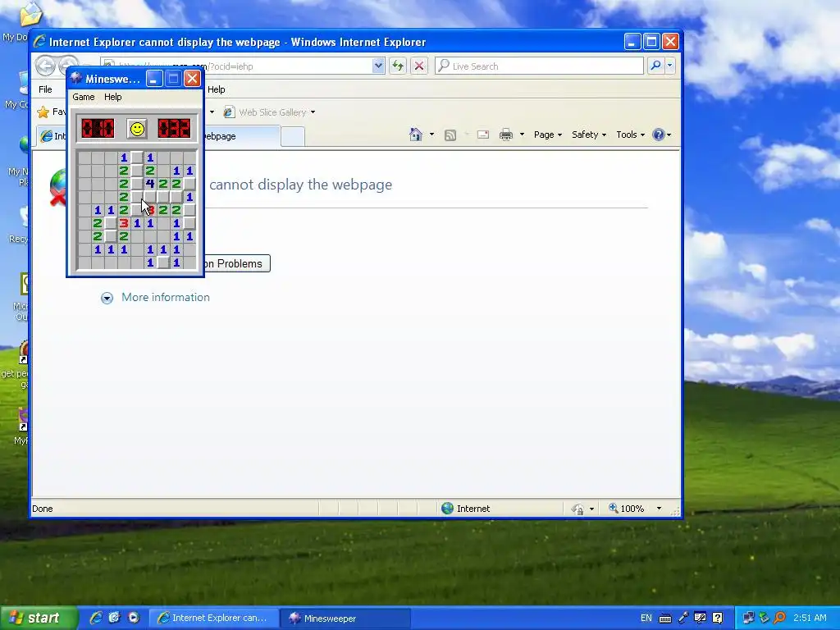The height and width of the screenshot is (630, 840).
Task: Select the Internet Explorer page tab
Action: point(159,136)
